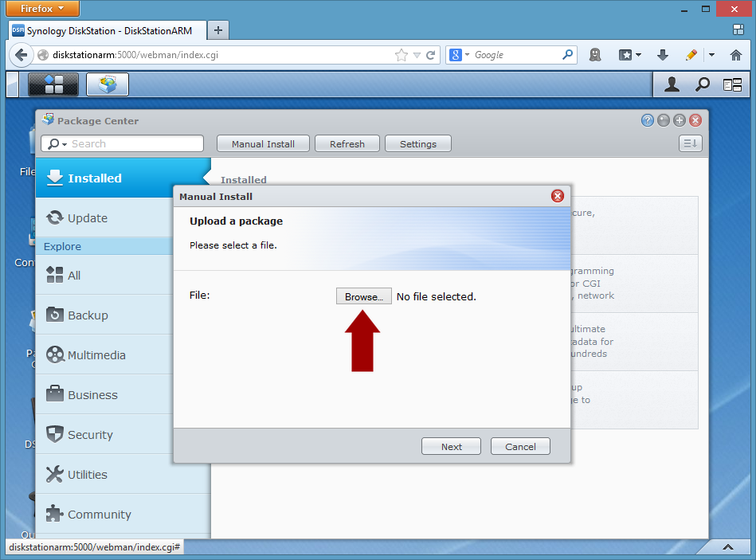The height and width of the screenshot is (560, 756).
Task: Click the 'No file selected.' text
Action: tap(437, 296)
